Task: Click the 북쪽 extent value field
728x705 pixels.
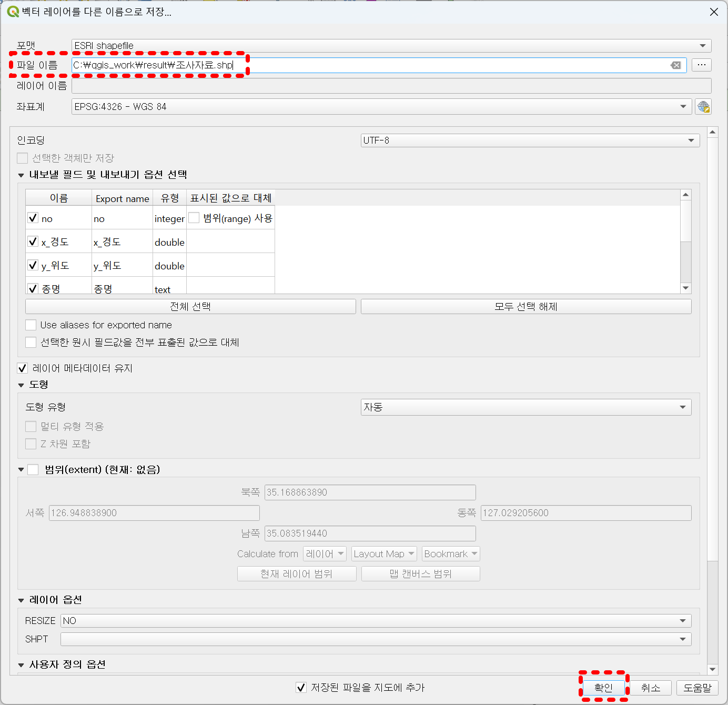Action: point(370,492)
